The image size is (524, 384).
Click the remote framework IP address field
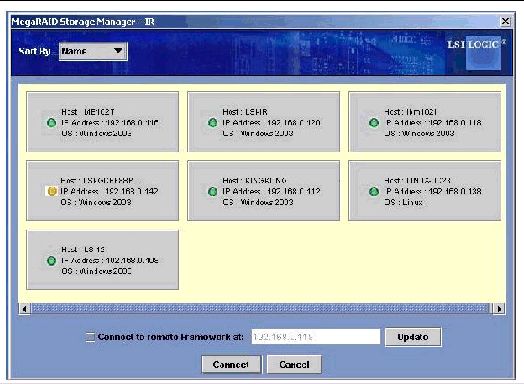(316, 337)
